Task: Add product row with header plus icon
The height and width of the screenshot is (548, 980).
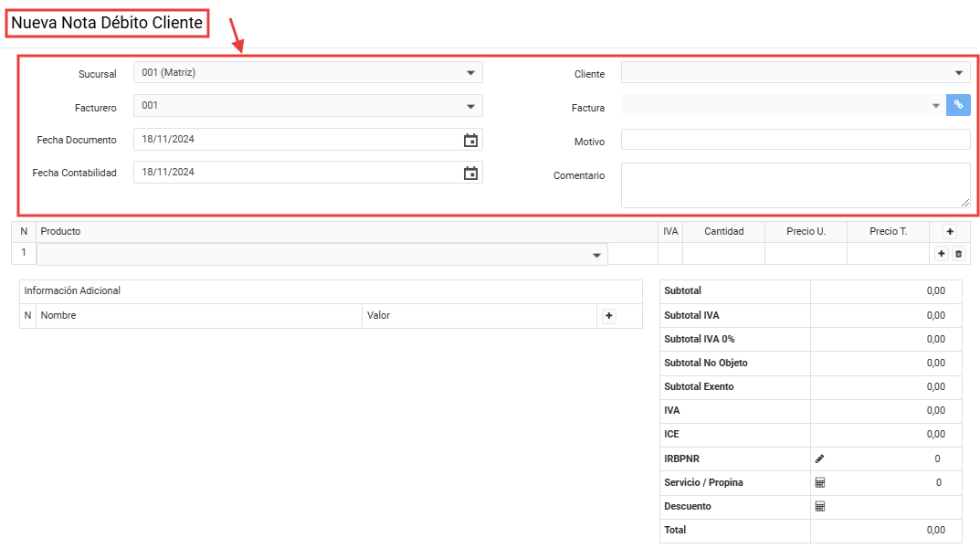Action: pyautogui.click(x=950, y=232)
